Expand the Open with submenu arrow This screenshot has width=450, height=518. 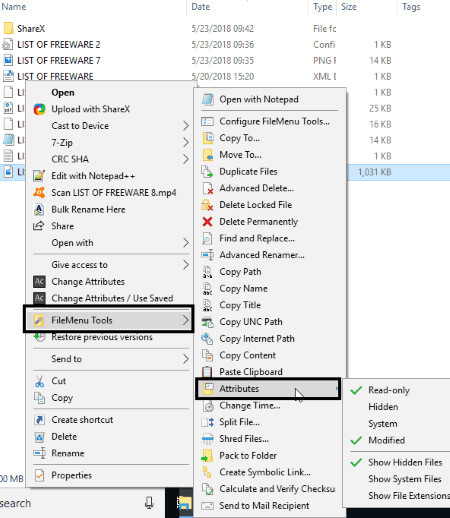(186, 243)
